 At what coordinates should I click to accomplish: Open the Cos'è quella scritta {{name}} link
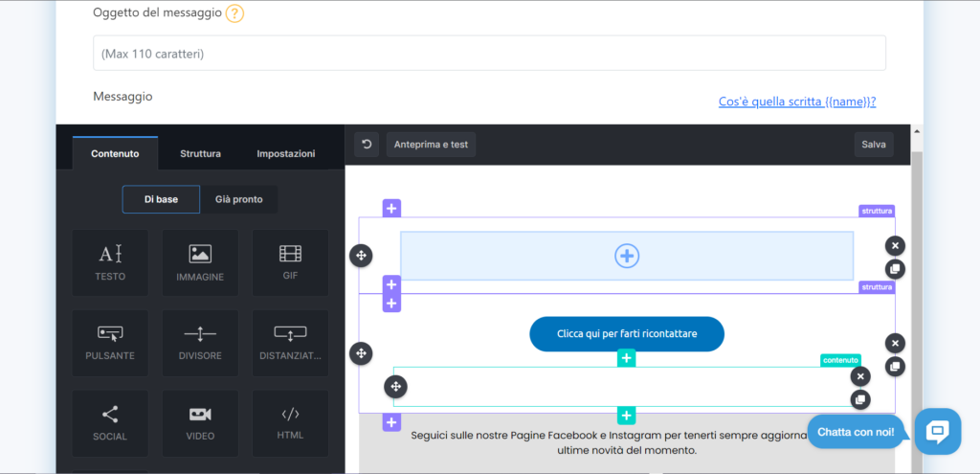pos(797,102)
